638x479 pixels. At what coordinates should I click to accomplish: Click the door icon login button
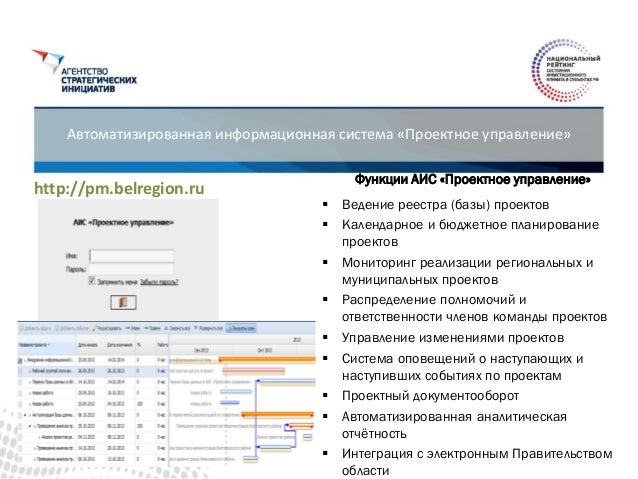[x=123, y=302]
